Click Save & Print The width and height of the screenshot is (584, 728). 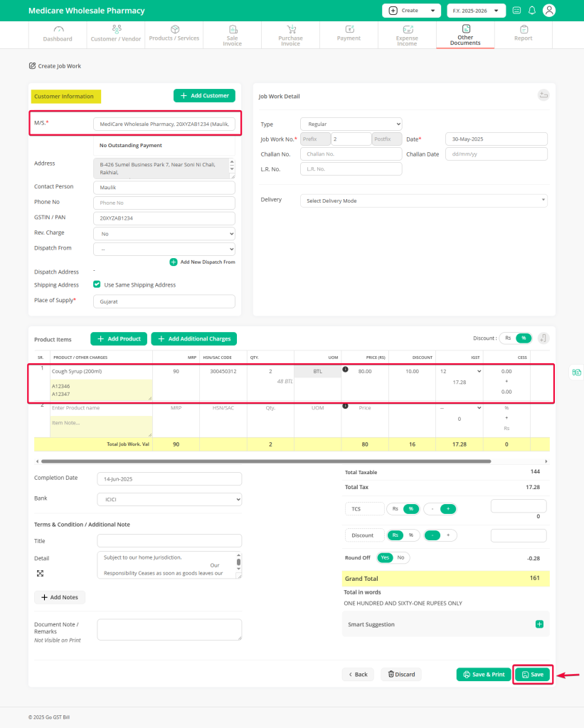click(483, 674)
